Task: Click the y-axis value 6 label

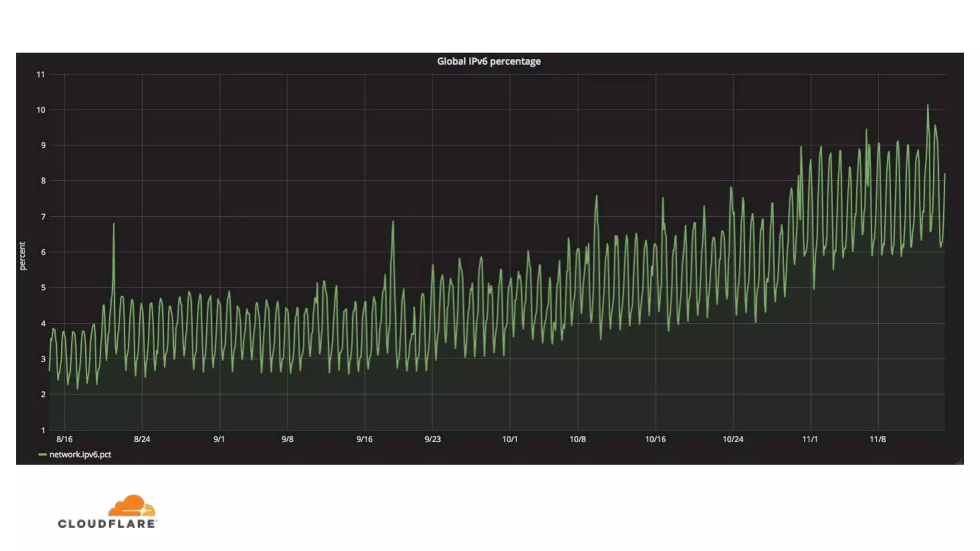Action: [x=43, y=252]
